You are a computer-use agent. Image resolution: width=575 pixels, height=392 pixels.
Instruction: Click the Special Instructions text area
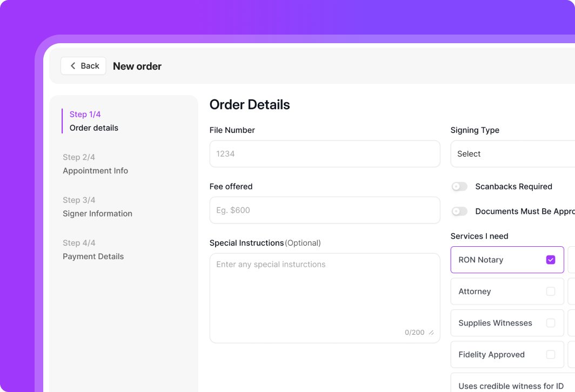(325, 298)
